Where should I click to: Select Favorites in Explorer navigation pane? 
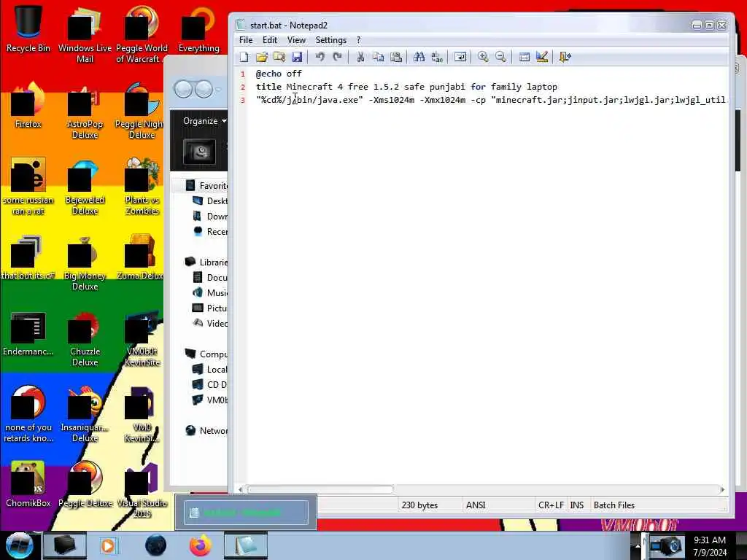(206, 186)
